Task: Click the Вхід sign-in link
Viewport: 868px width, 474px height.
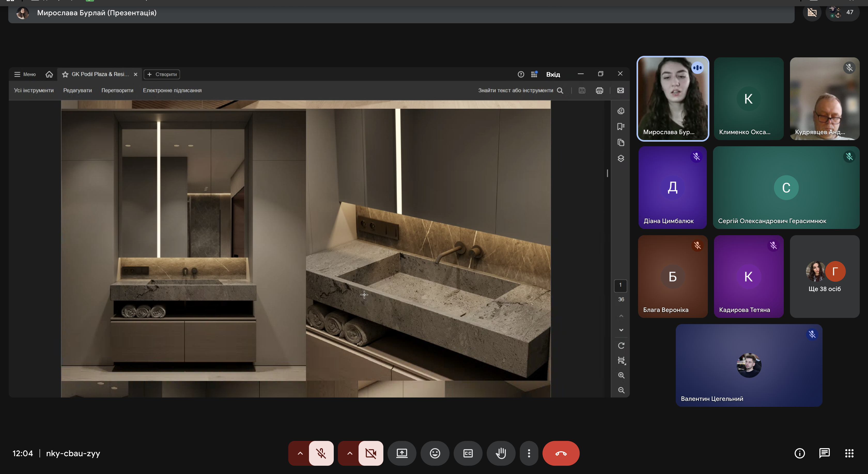Action: (553, 74)
